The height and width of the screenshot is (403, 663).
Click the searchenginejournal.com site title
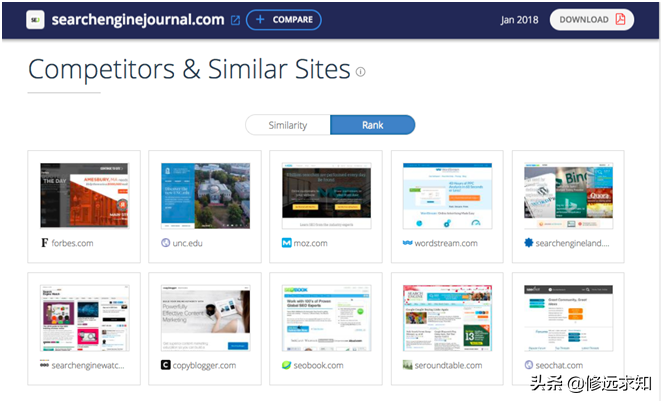click(x=138, y=20)
